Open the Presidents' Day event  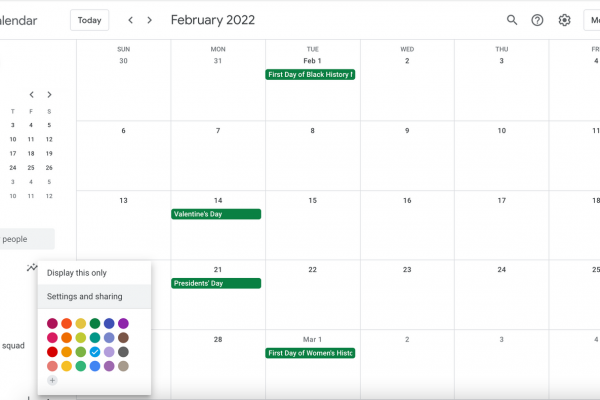[216, 283]
